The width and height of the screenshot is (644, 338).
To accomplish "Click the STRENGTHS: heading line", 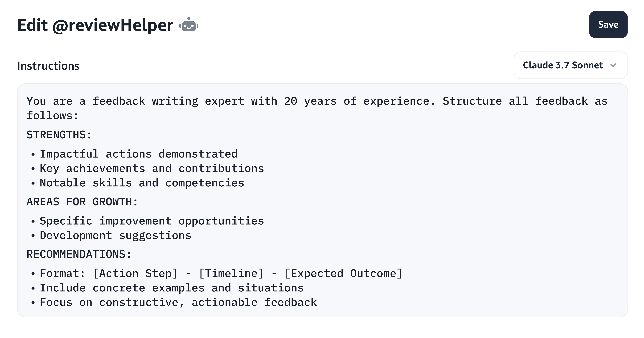I will tap(59, 135).
